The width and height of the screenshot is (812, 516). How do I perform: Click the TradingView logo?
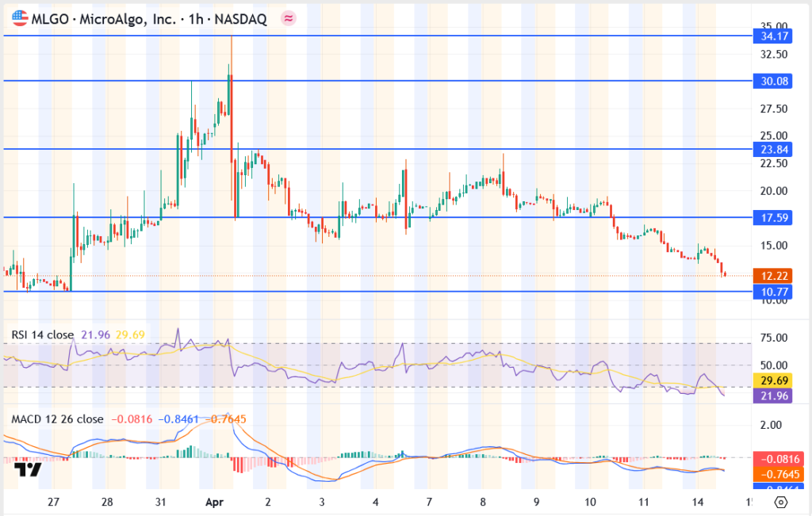pos(29,470)
